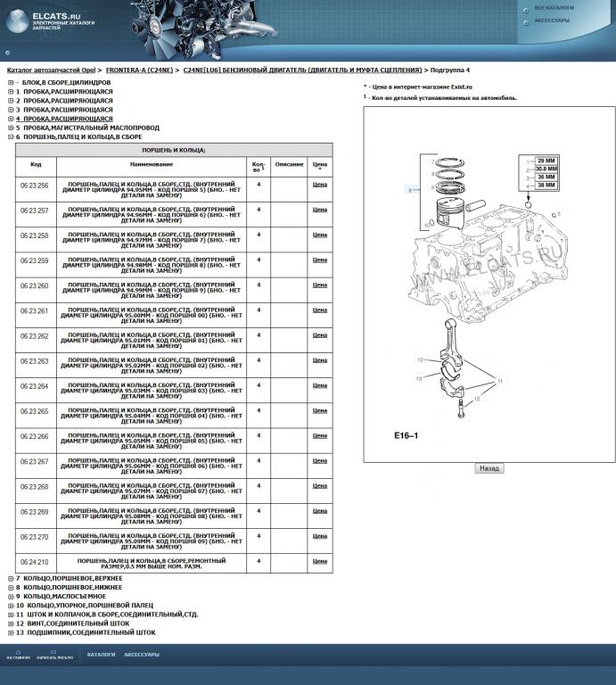Expand item 5 ПРОБКА, МАГИСТРАЛЬНЫЙ МАСЛОПРОВОД
This screenshot has height=685, width=616.
coord(11,128)
